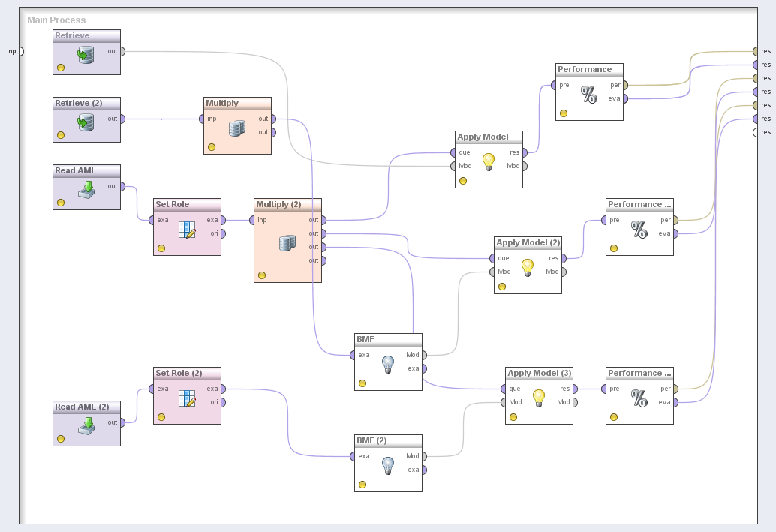Select the Set Role operator icon
Viewport: 776px width, 532px height.
coord(187,230)
